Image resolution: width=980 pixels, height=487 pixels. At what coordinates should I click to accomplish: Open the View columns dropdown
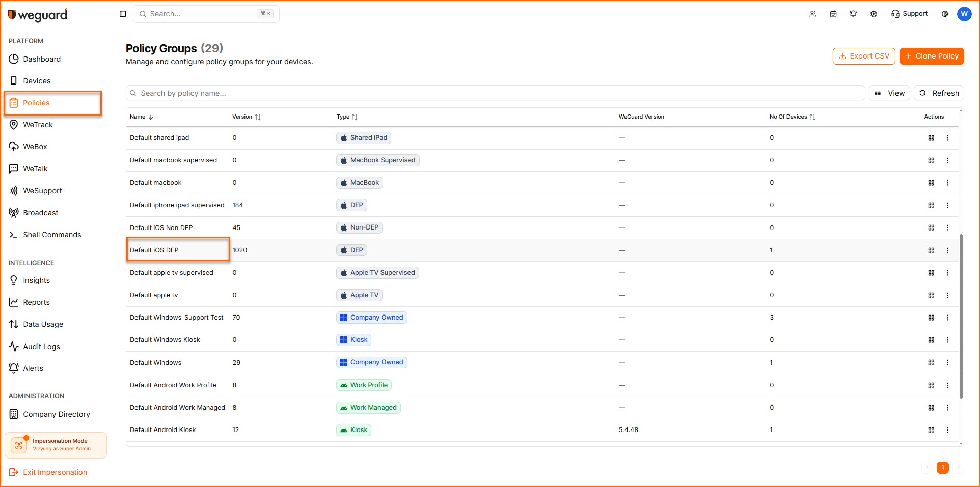(x=889, y=93)
